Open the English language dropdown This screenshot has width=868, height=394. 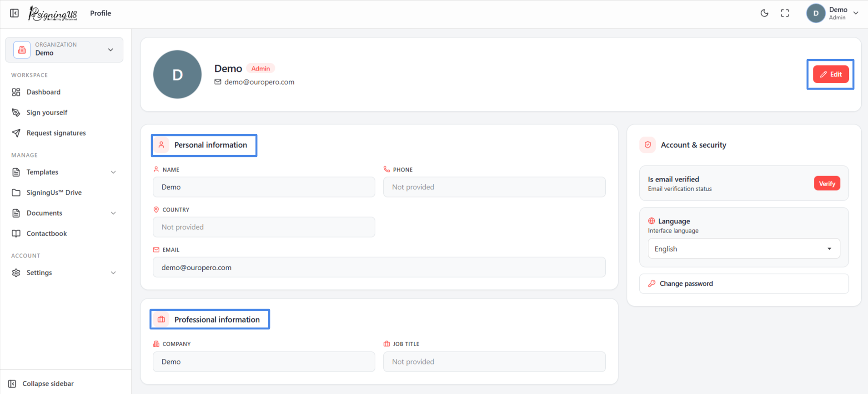click(744, 249)
